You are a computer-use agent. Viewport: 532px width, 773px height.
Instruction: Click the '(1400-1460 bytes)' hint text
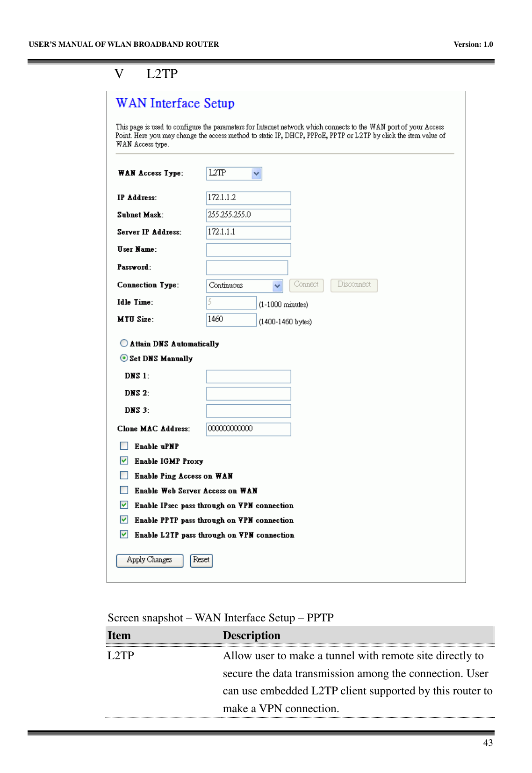click(285, 322)
